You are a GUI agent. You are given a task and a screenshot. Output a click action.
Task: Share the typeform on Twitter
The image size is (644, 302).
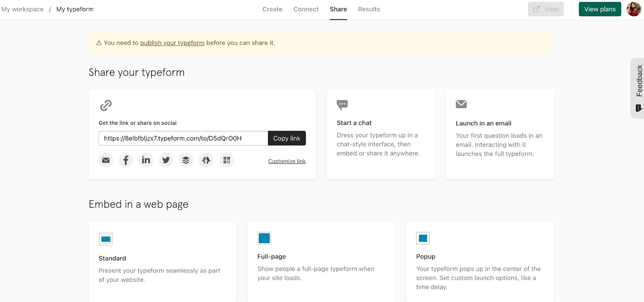(166, 160)
